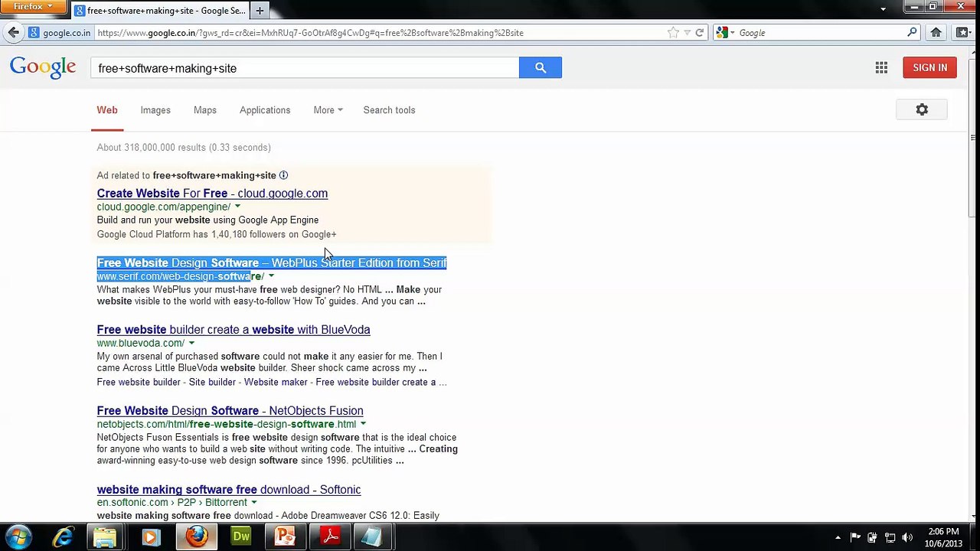Screen dimensions: 980x551
Task: Reload the page with the refresh icon
Action: (x=699, y=33)
